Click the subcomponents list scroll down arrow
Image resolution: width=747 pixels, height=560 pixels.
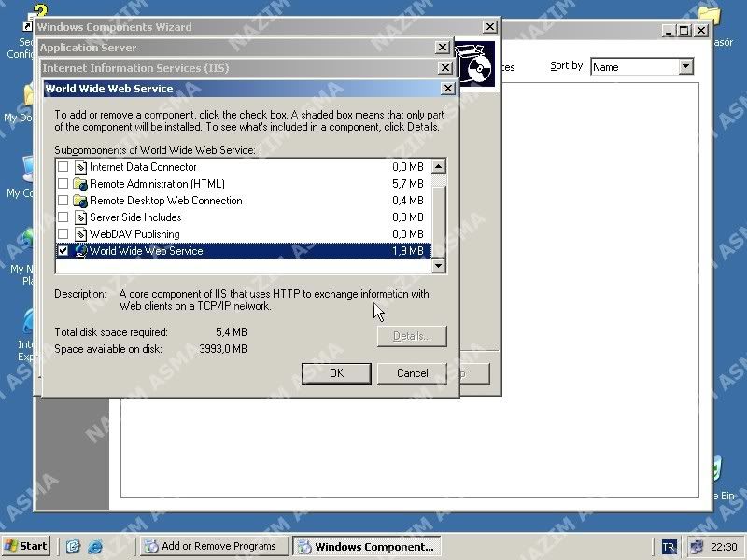coord(438,266)
